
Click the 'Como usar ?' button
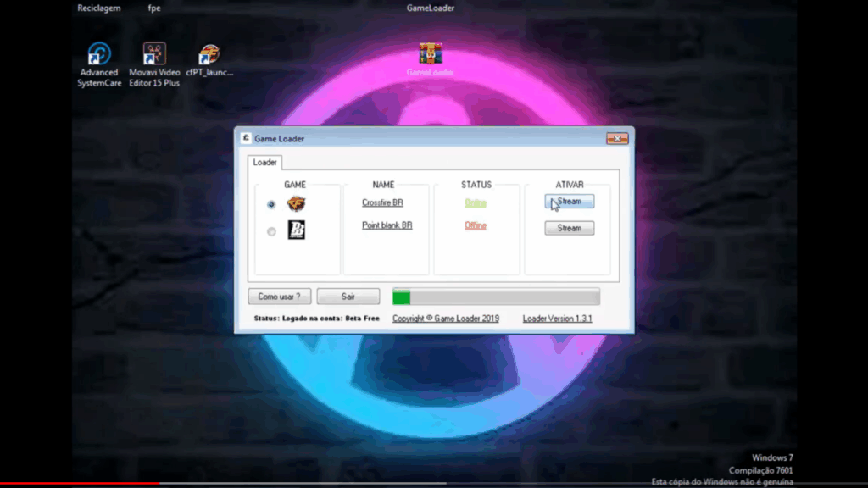pos(279,297)
